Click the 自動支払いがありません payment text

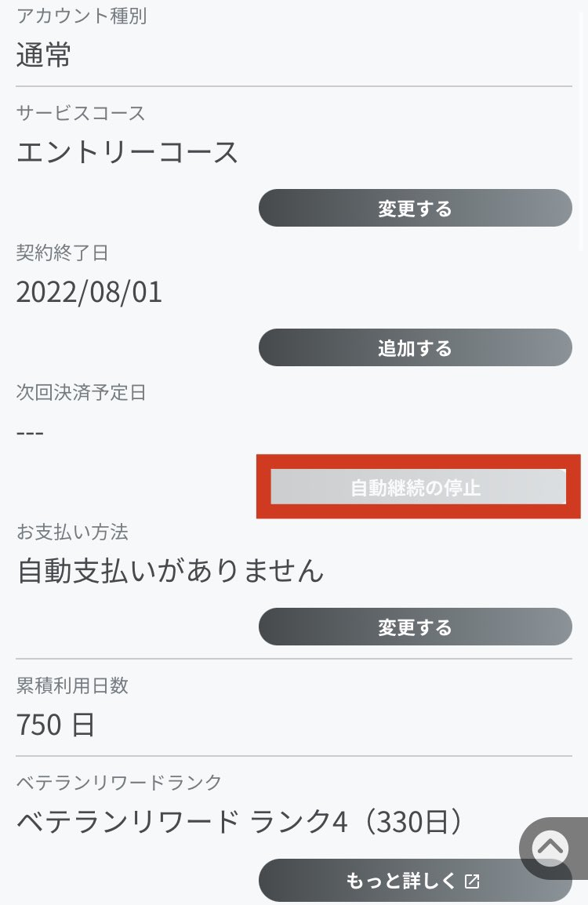click(x=170, y=571)
